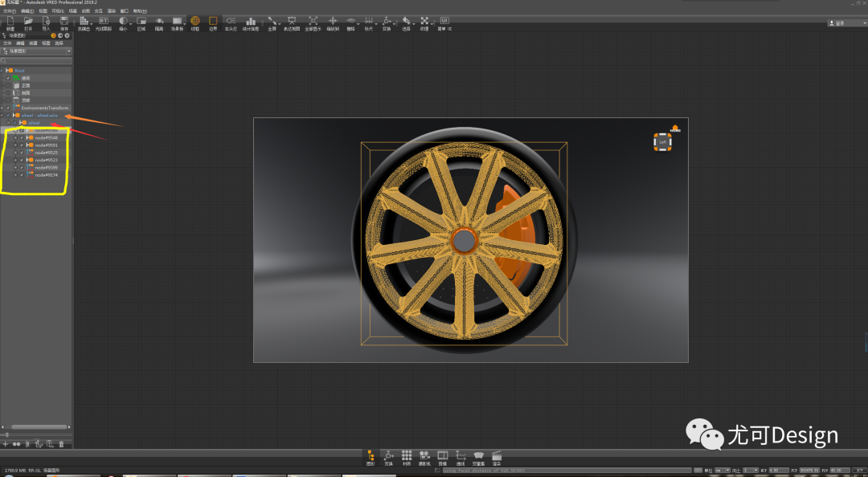868x477 pixels.
Task: Select the 线框 (wireframe) render mode icon
Action: pyautogui.click(x=195, y=22)
